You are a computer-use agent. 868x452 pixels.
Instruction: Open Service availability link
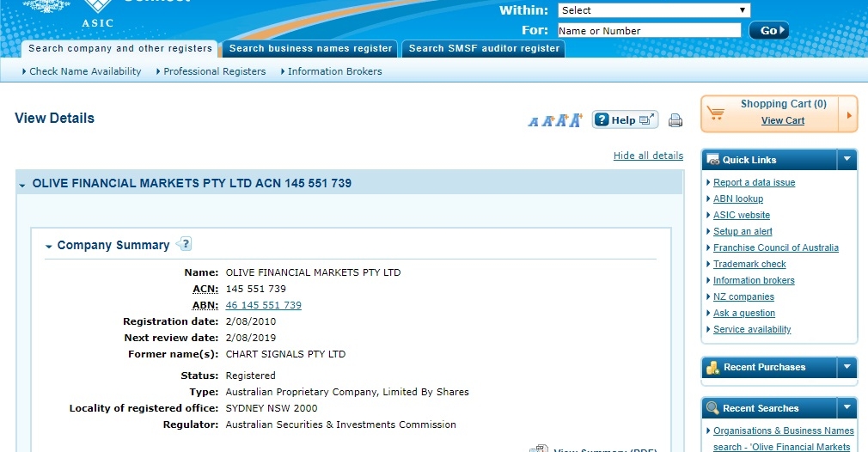tap(752, 329)
